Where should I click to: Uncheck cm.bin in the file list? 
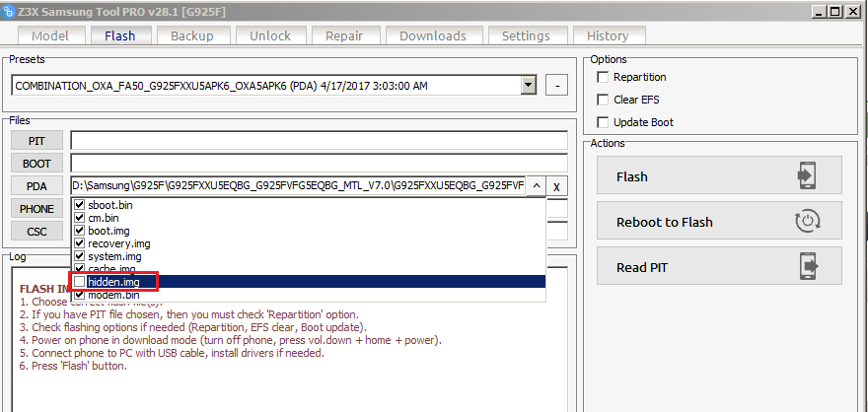[x=79, y=218]
